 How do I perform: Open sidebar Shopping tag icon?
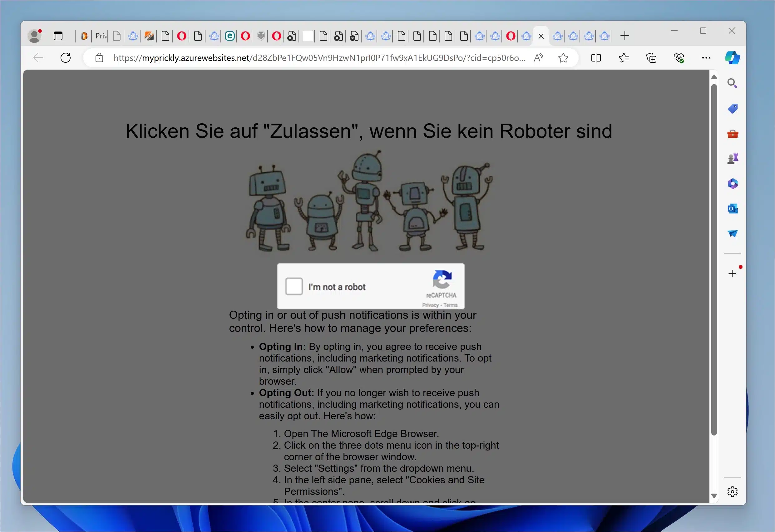tap(733, 109)
